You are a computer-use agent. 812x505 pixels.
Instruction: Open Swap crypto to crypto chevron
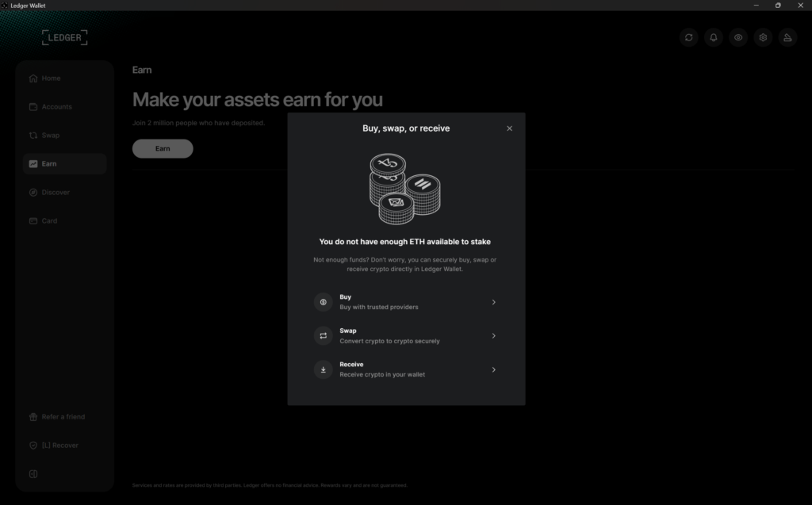(x=493, y=335)
